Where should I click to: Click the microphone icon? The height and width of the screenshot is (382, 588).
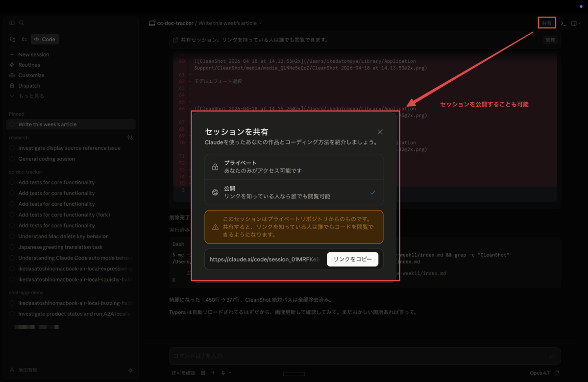223,373
